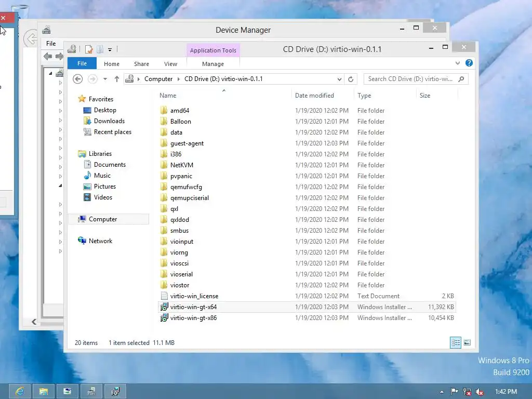The image size is (532, 399).
Task: Click the qxldod folder icon
Action: point(164,220)
